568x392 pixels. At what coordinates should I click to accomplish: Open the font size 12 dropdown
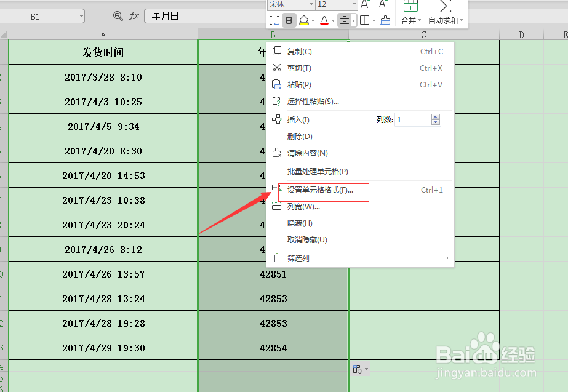coord(354,4)
